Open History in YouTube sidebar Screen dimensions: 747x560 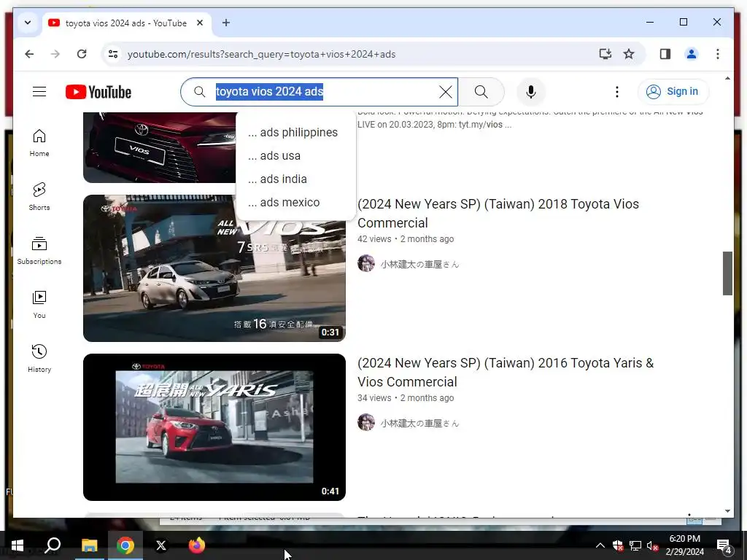click(39, 359)
